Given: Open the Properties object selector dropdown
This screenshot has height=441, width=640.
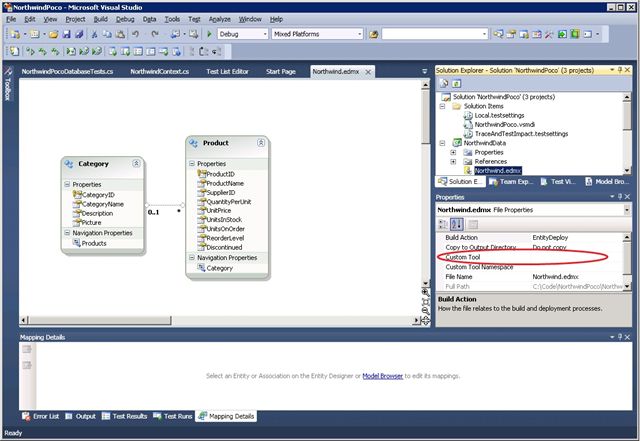Looking at the screenshot, I should tap(627, 210).
